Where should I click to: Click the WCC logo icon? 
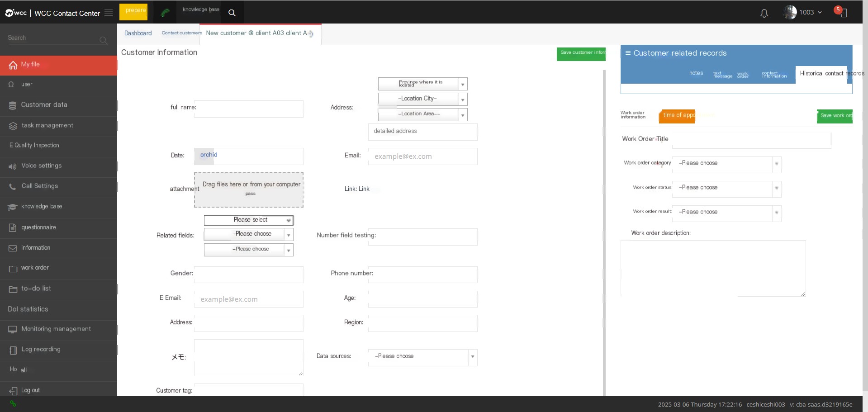(x=16, y=13)
